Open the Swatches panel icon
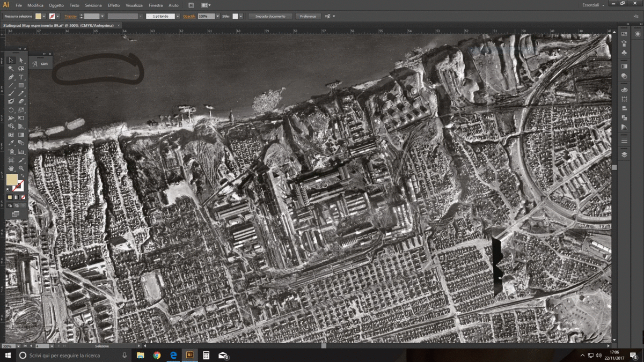 (x=624, y=34)
